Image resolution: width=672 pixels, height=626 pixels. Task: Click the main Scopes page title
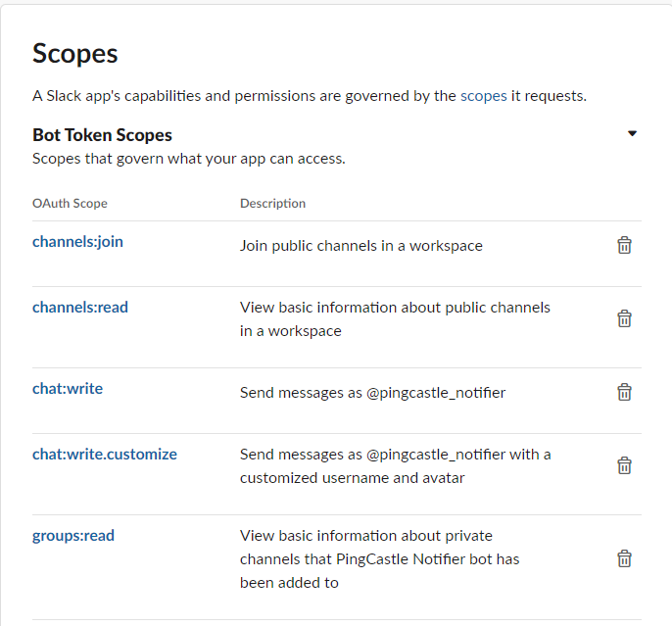click(75, 54)
